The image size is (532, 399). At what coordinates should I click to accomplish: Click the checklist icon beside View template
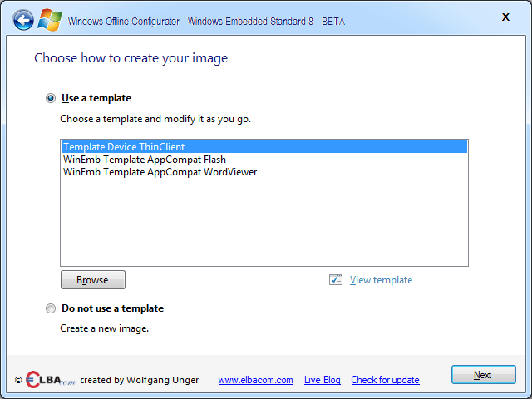[336, 280]
